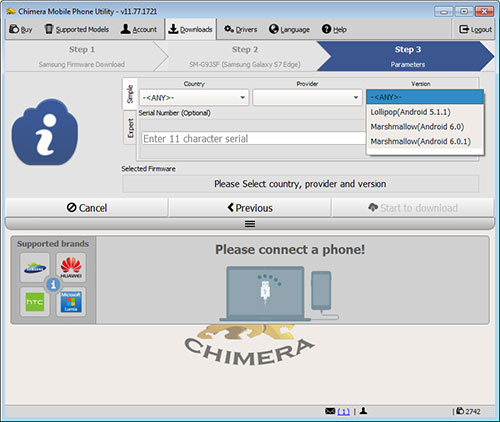This screenshot has height=422, width=500.
Task: Click the supported brands info icon
Action: (53, 285)
